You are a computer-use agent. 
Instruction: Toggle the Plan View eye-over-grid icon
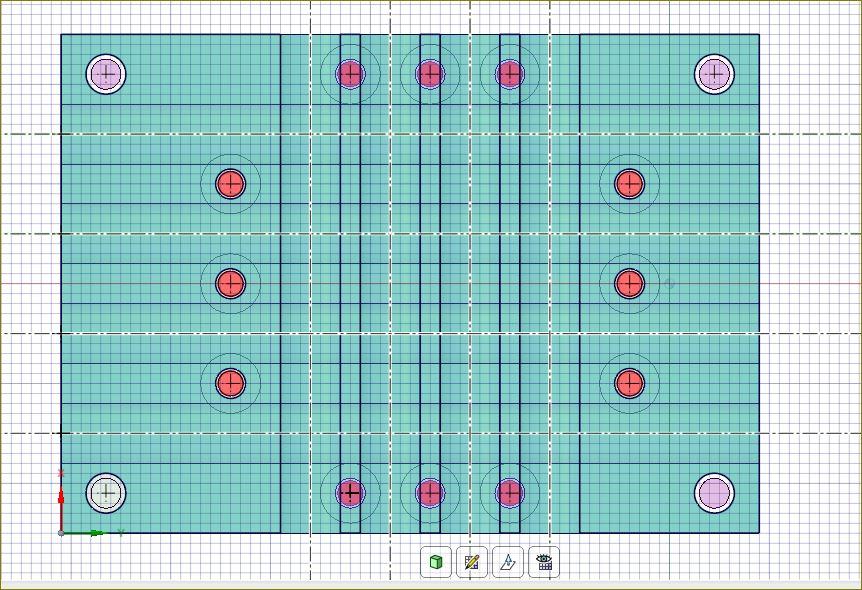(x=544, y=562)
